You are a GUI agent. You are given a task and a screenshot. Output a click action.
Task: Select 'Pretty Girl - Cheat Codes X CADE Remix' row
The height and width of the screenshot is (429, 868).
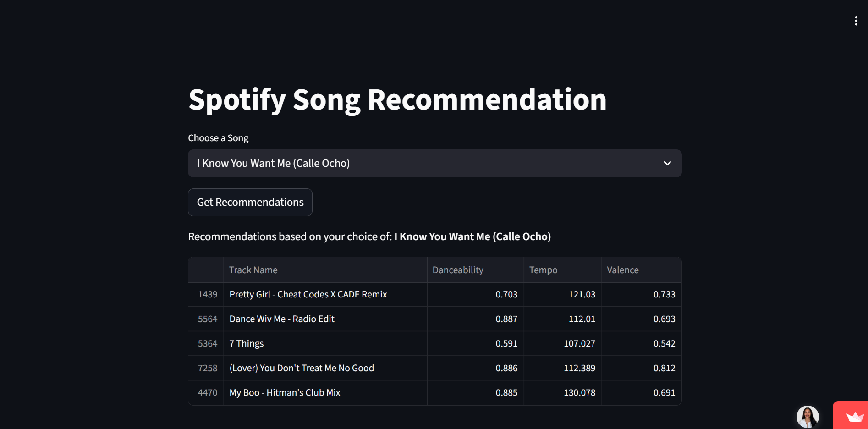click(x=308, y=294)
